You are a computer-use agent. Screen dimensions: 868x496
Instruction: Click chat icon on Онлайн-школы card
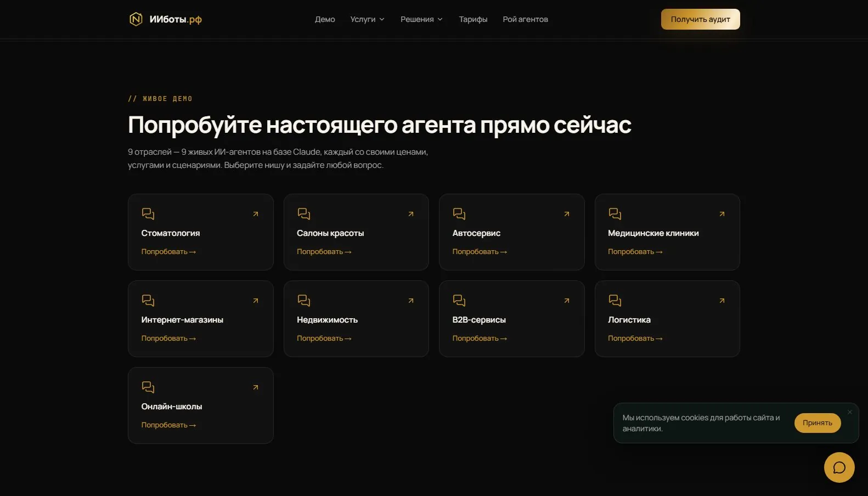coord(148,387)
